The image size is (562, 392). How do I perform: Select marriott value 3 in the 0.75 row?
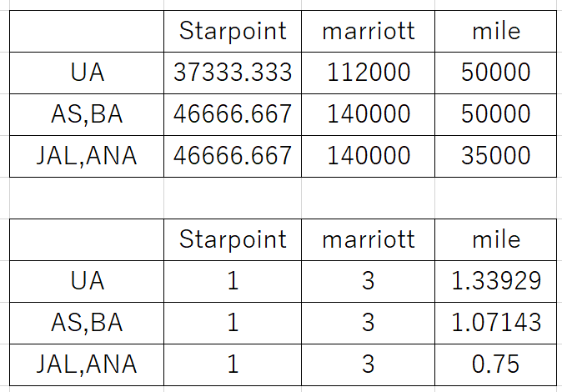(x=368, y=364)
